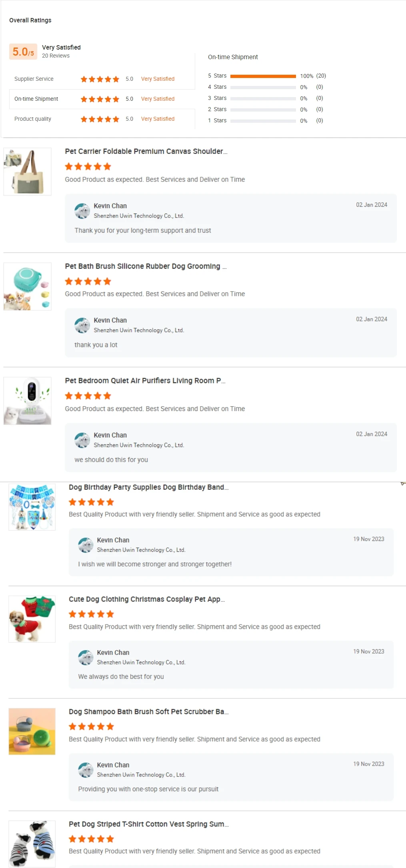Image resolution: width=406 pixels, height=868 pixels.
Task: Open the Christmas dog clothing thumbnail
Action: (x=32, y=619)
